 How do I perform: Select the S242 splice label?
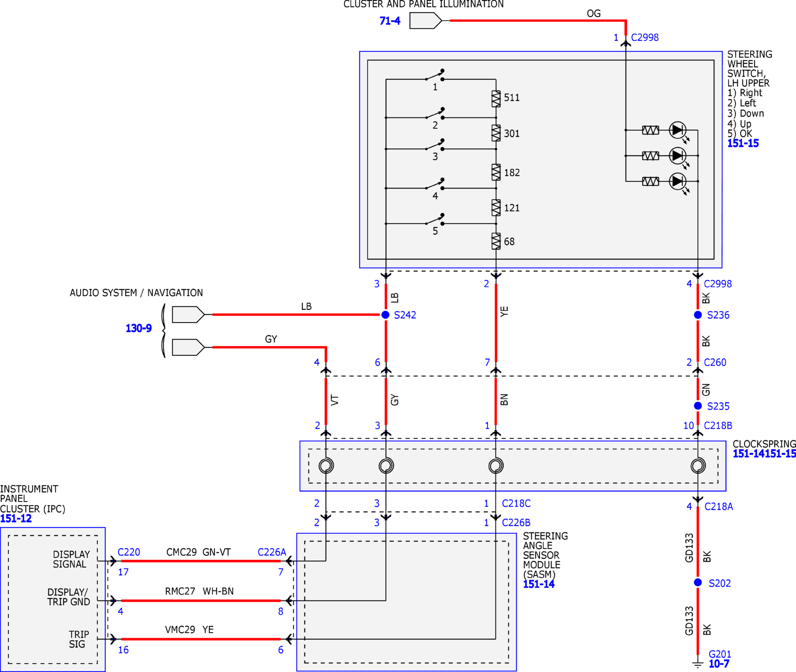(405, 315)
